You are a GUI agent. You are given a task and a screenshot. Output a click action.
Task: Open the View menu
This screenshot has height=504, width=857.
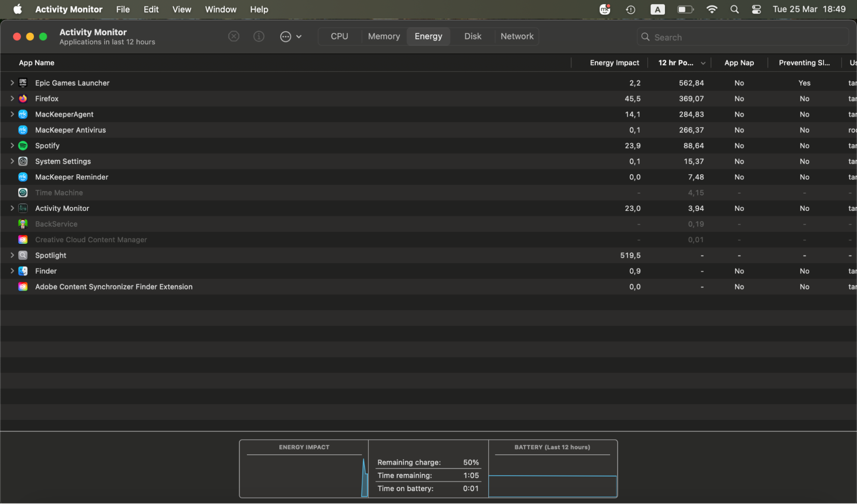(x=181, y=9)
